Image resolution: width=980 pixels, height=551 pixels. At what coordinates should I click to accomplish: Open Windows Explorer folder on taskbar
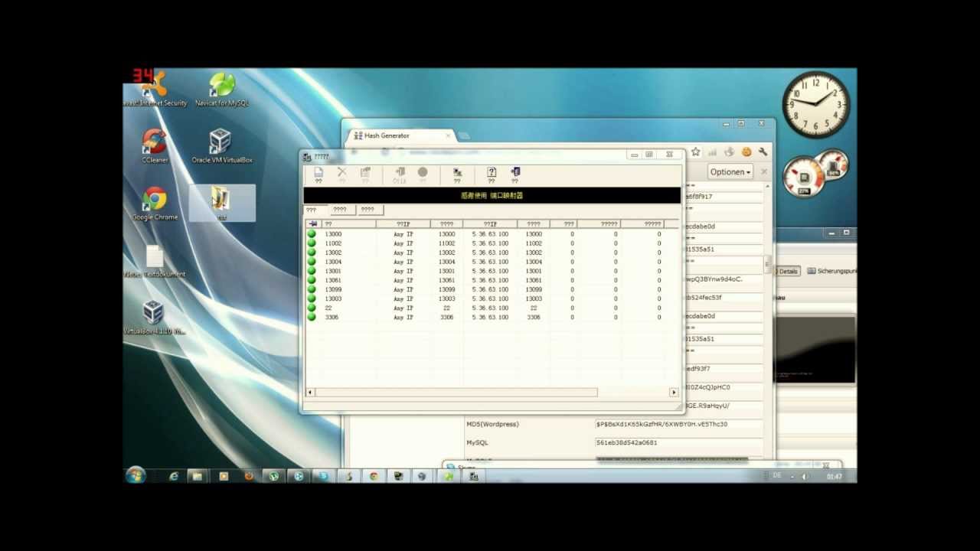point(198,476)
